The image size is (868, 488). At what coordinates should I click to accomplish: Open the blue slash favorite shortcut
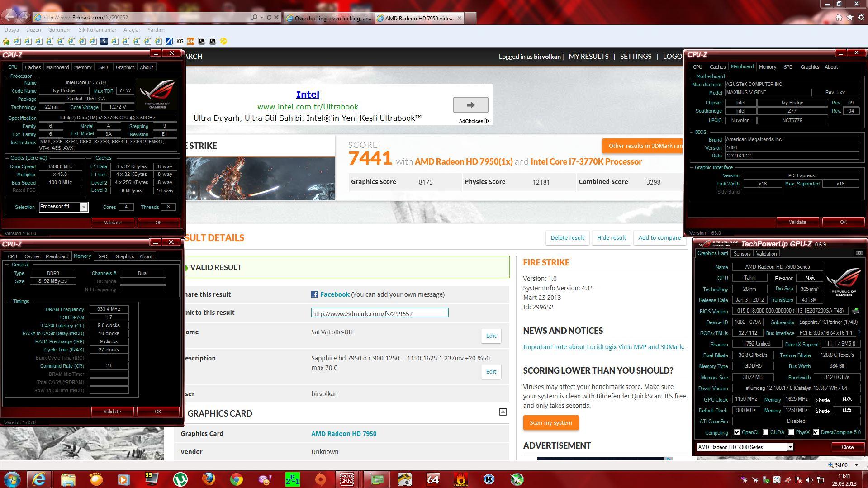click(x=169, y=41)
